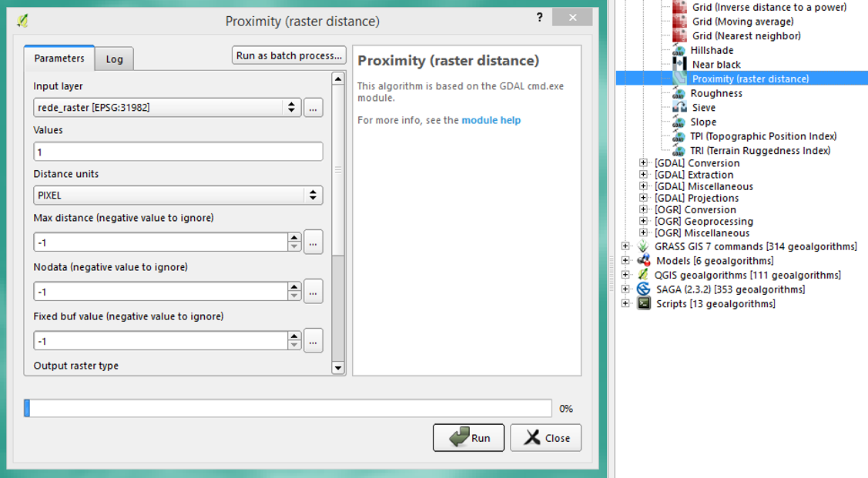Viewport: 868px width, 478px height.
Task: Select the Parameters tab
Action: coord(59,58)
